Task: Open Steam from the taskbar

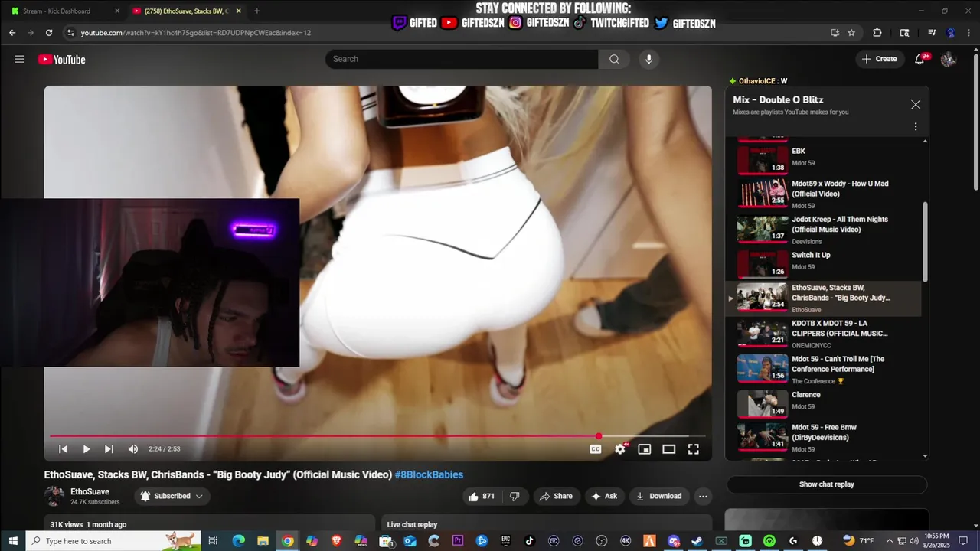Action: [697, 541]
